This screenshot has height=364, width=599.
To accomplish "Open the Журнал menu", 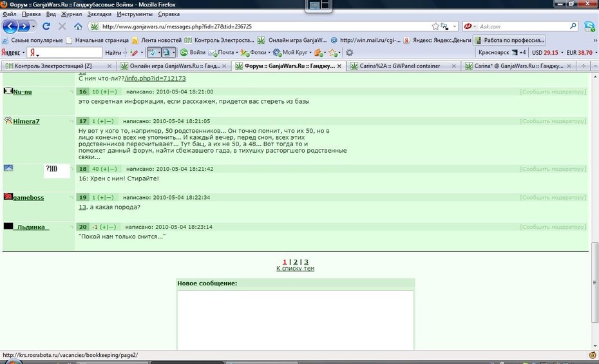I will 71,14.
